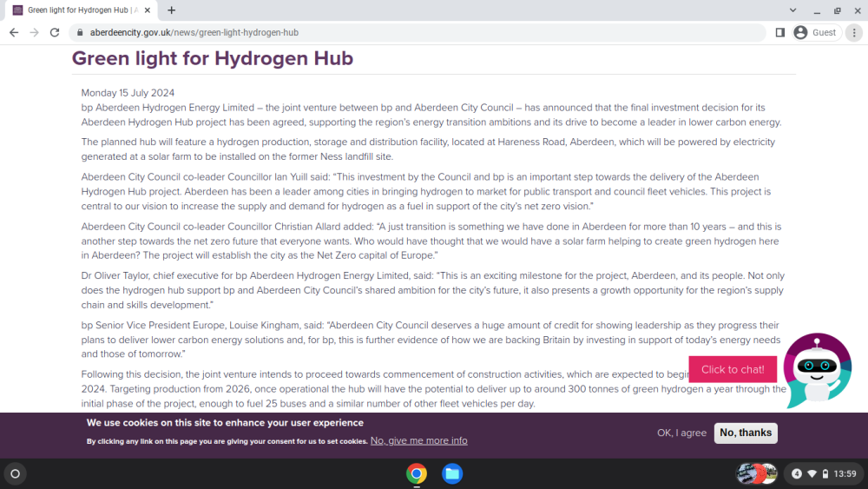Open the clock showing 13:59
The height and width of the screenshot is (489, 868).
[845, 474]
